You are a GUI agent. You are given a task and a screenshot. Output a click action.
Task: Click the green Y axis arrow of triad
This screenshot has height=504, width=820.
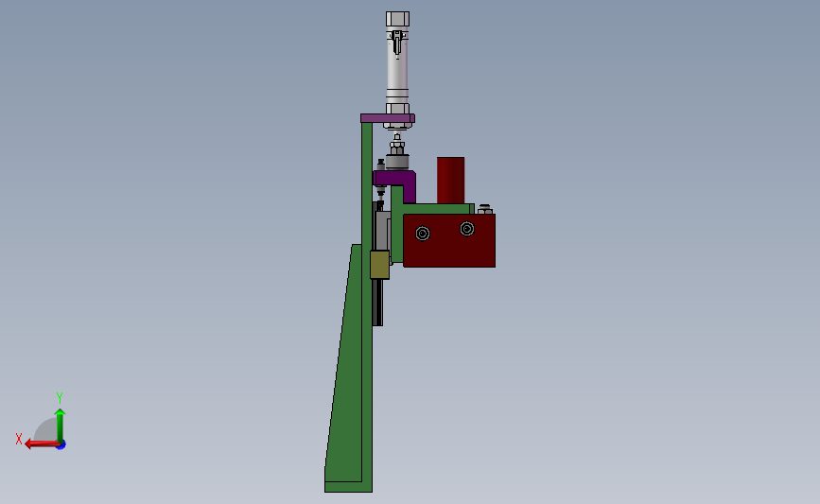click(x=61, y=425)
